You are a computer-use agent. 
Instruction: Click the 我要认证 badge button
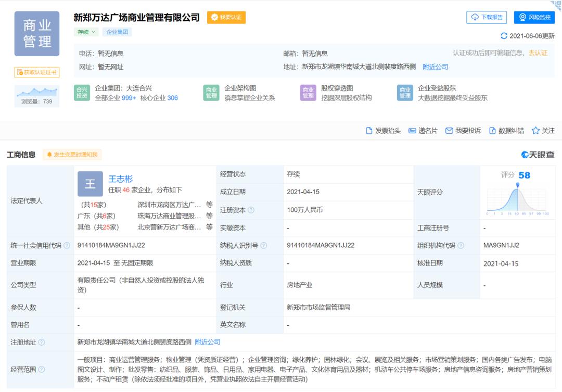click(x=226, y=17)
